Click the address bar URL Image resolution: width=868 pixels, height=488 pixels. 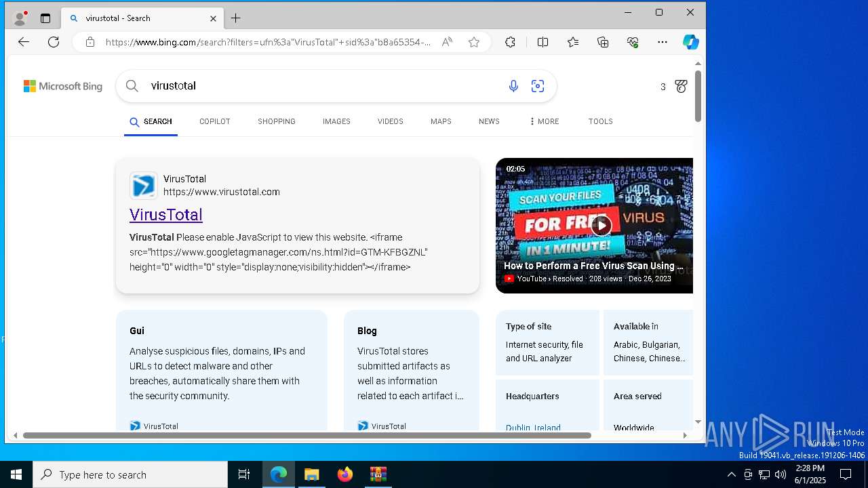point(268,42)
